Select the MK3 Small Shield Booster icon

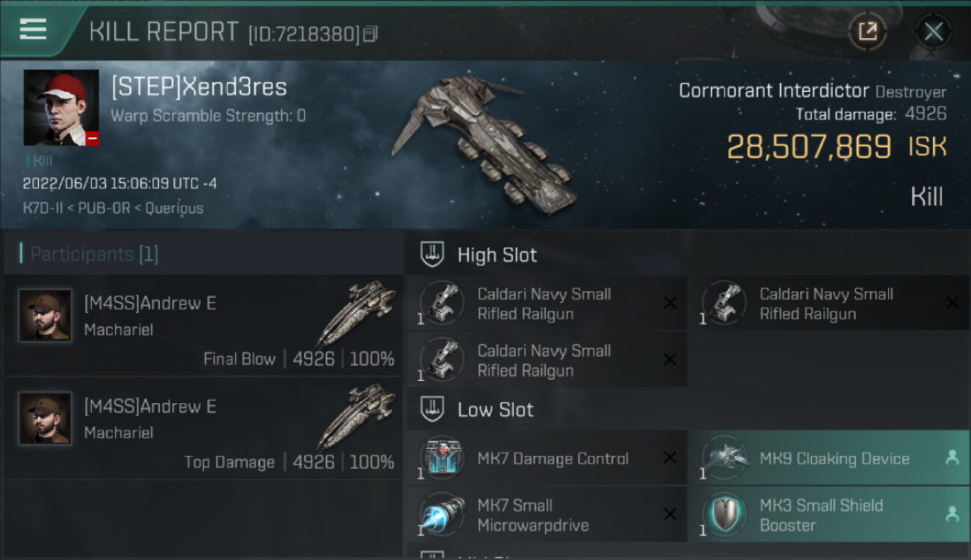pyautogui.click(x=725, y=514)
